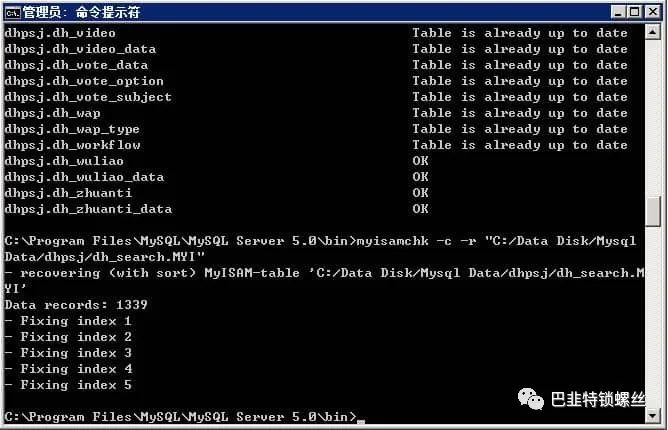Click the 'Data records: 1339' line
668x430 pixels.
coord(76,305)
